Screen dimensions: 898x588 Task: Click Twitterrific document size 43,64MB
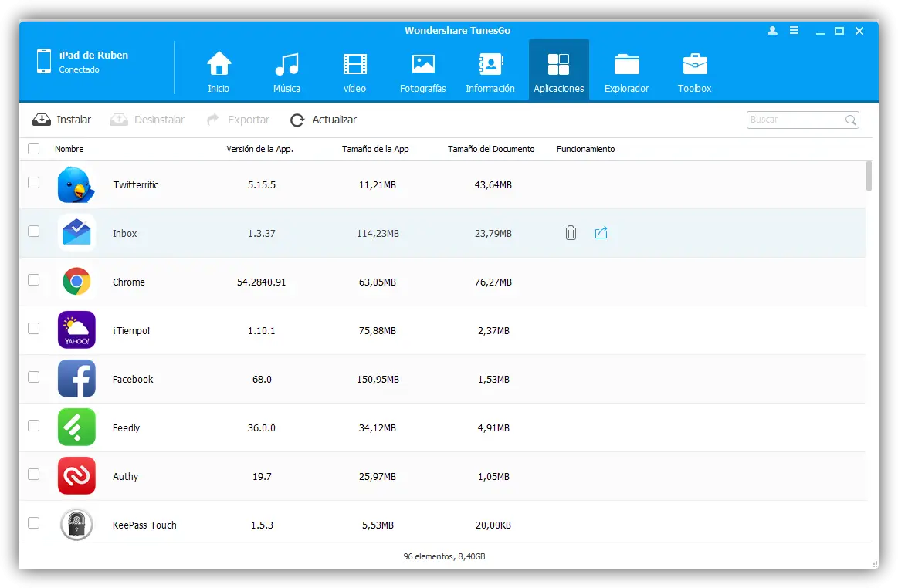click(x=493, y=185)
